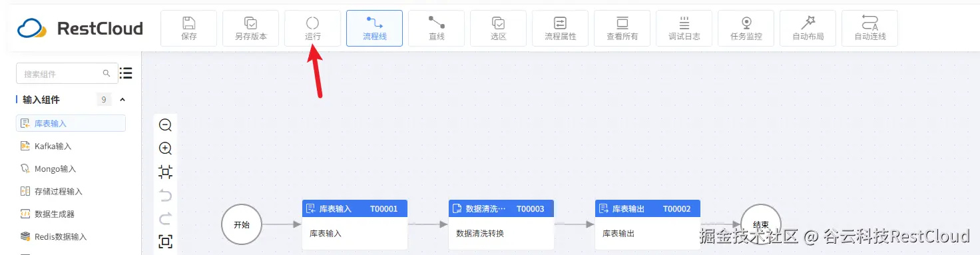This screenshot has height=255, width=980.
Task: Click the undo arrow icon
Action: [166, 195]
